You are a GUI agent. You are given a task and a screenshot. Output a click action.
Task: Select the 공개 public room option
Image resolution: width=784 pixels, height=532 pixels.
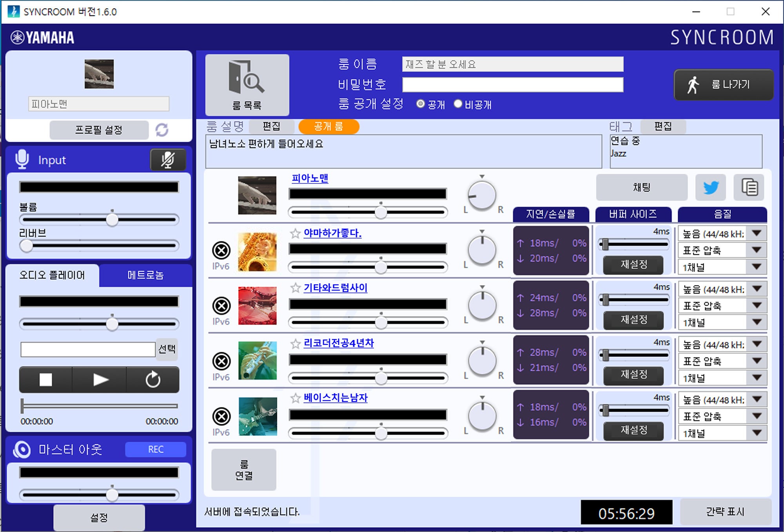tap(421, 103)
